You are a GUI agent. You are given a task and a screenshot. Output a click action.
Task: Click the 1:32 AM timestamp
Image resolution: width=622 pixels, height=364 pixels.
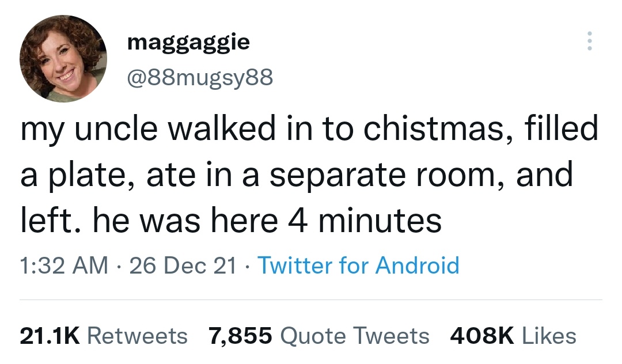coord(64,266)
